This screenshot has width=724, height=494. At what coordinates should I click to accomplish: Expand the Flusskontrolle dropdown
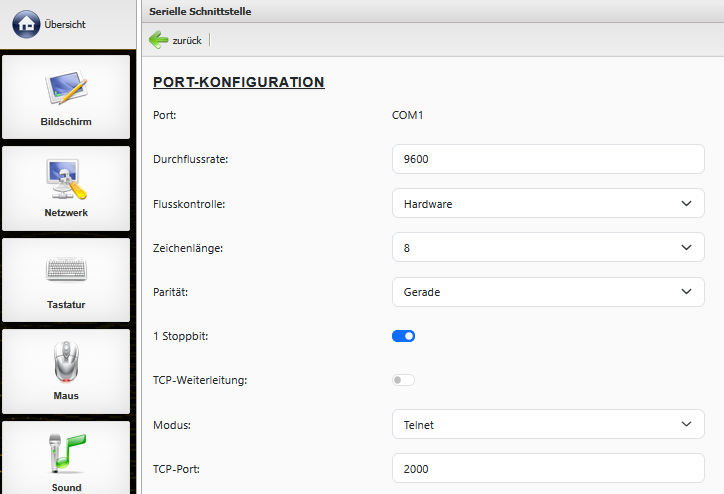547,203
